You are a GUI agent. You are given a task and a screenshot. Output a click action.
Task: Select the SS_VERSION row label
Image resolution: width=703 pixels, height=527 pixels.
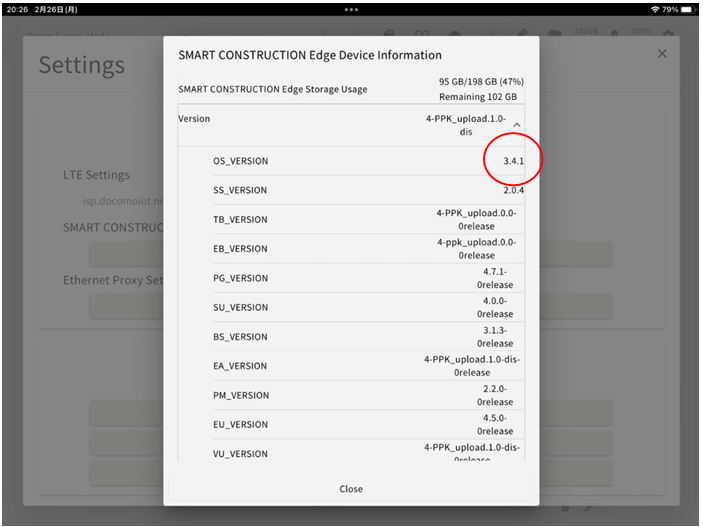[x=240, y=190]
